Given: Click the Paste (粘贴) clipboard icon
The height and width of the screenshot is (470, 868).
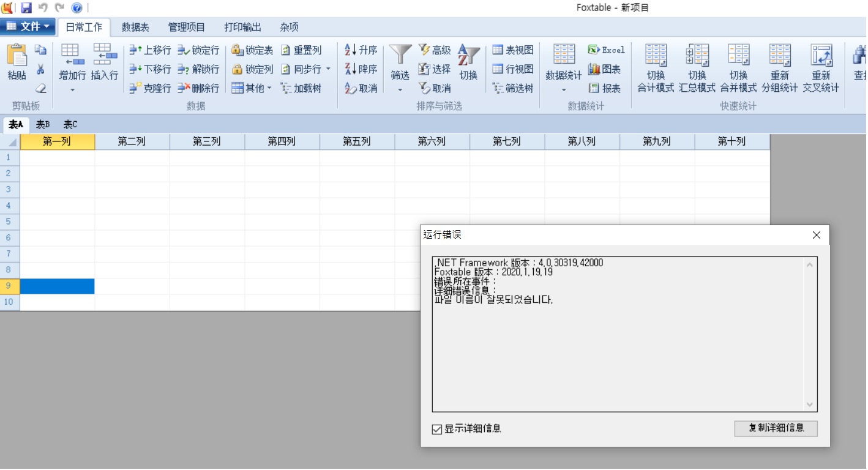Looking at the screenshot, I should pyautogui.click(x=17, y=56).
